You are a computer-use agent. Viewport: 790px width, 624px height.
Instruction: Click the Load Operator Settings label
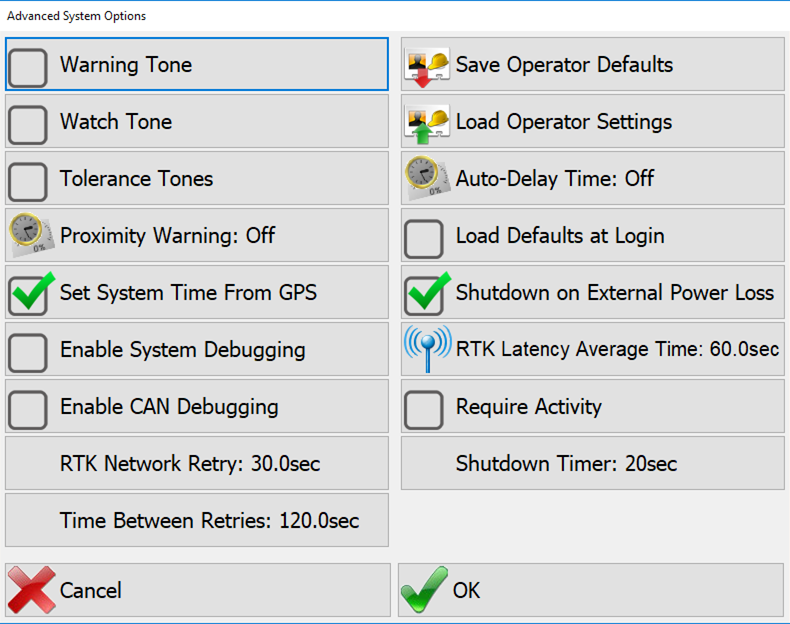coord(564,122)
